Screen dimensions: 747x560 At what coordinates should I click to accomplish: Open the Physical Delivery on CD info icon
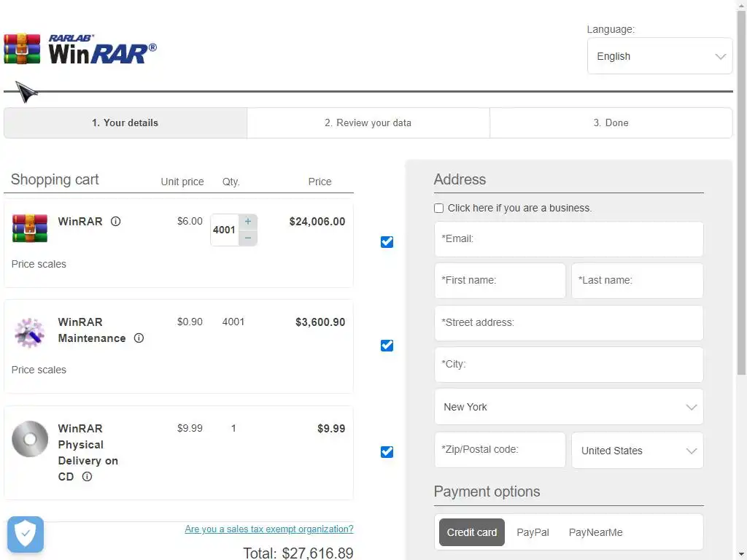pyautogui.click(x=87, y=477)
